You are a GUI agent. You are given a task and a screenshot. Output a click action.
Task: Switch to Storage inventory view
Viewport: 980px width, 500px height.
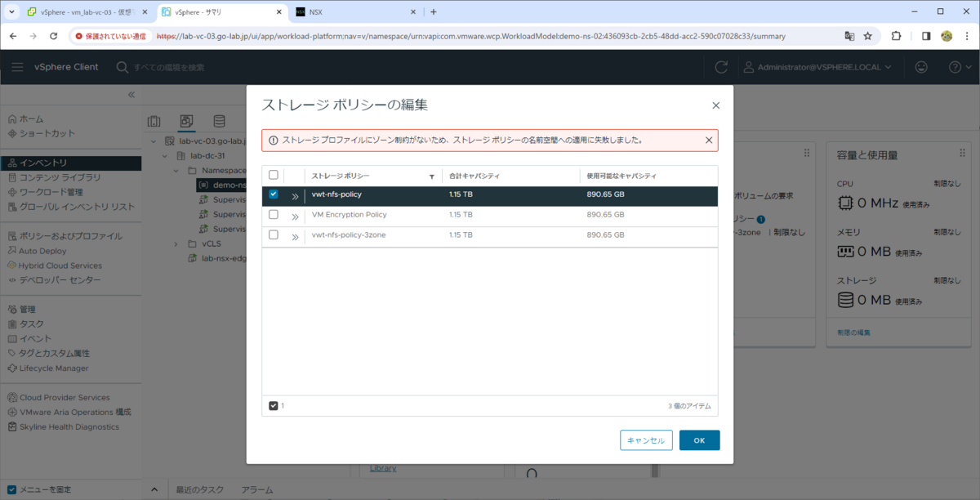[x=219, y=121]
